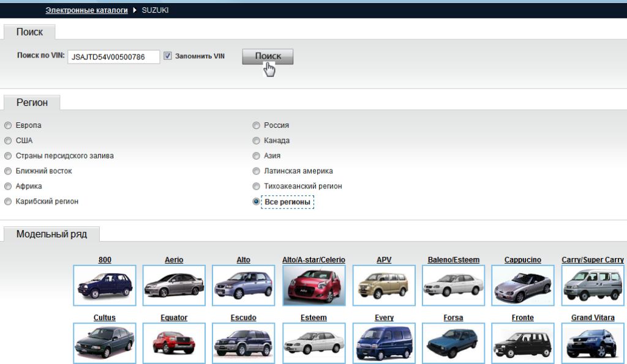The height and width of the screenshot is (364, 627).
Task: Open the 800 model link
Action: (105, 260)
